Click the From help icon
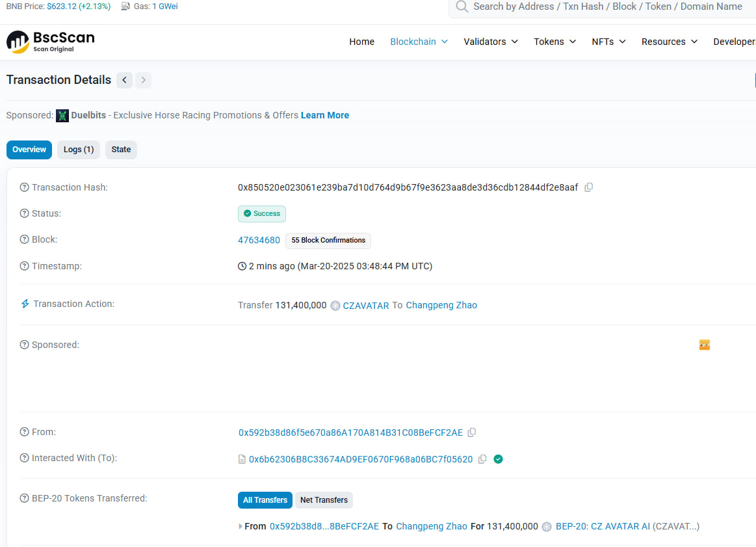 tap(24, 432)
